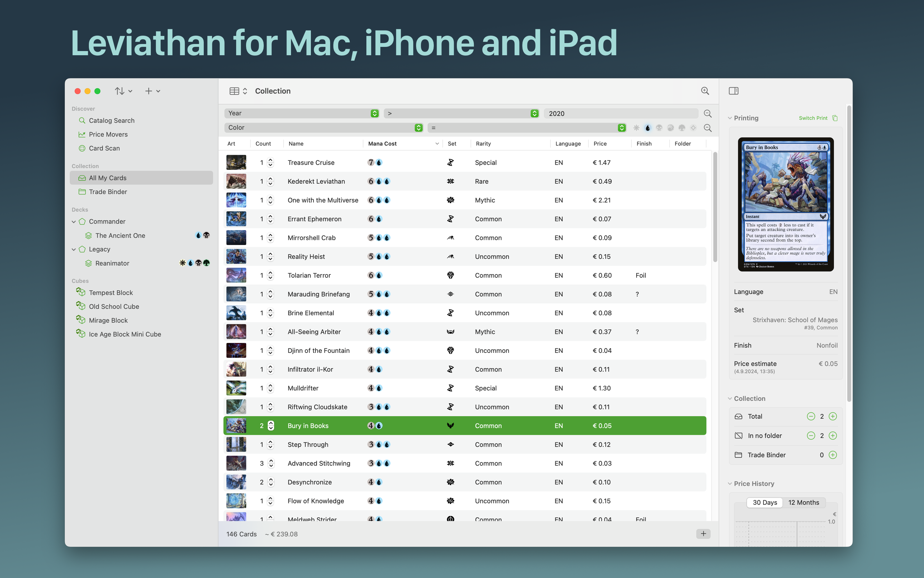Remove the Year filter row
Image resolution: width=924 pixels, height=578 pixels.
click(707, 114)
